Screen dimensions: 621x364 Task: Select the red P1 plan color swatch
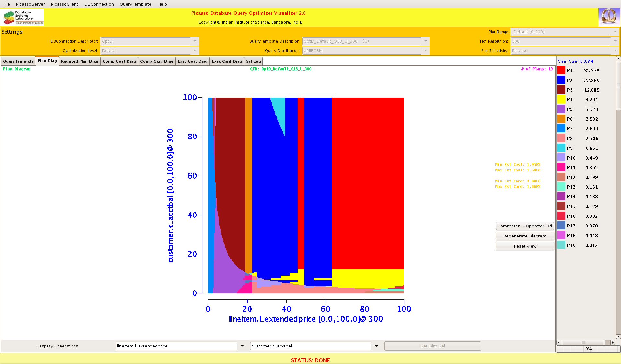pos(561,70)
